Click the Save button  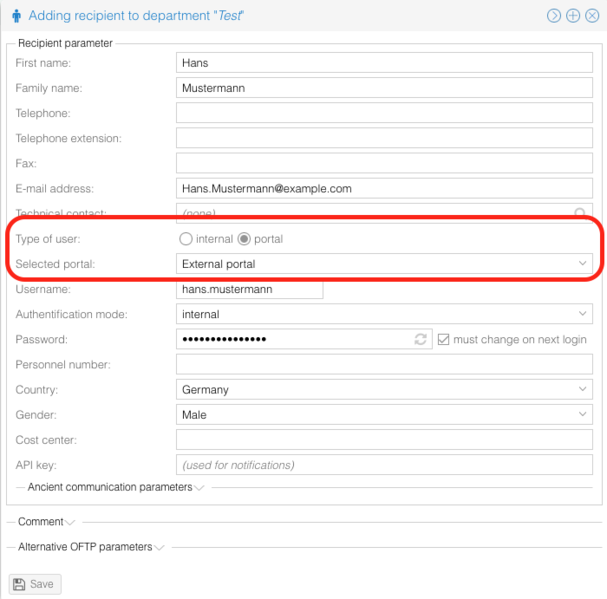[35, 584]
